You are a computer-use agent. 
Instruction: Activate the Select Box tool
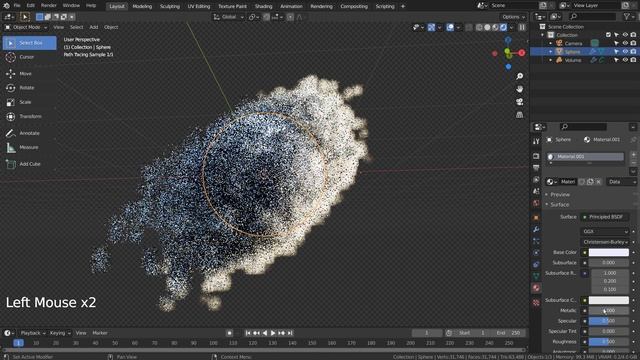tap(29, 43)
